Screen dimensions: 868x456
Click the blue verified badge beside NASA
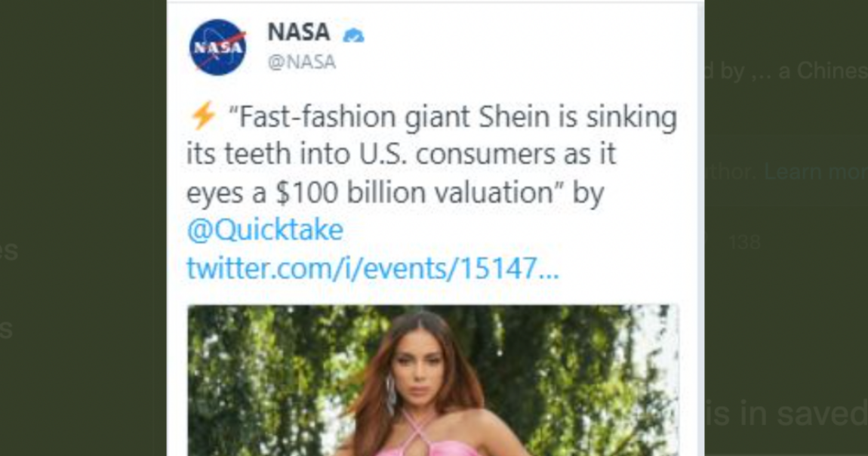pos(352,35)
